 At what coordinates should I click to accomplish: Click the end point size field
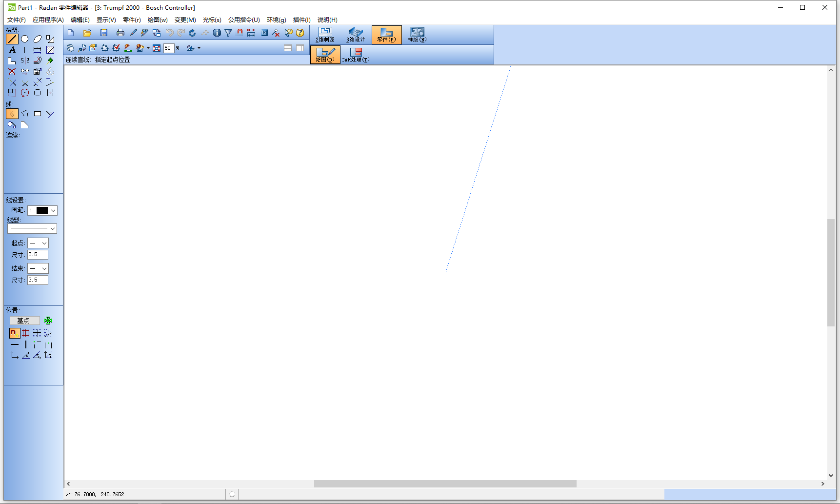(38, 280)
